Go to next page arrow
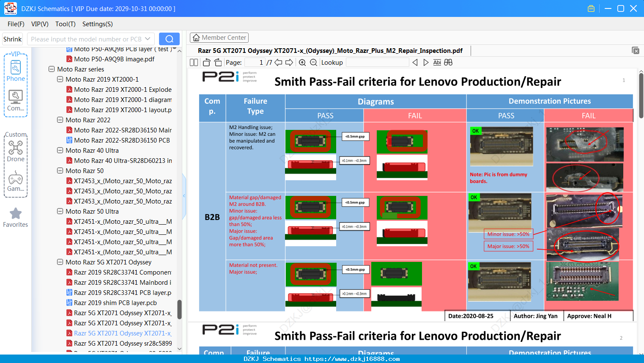Viewport: 644px width, 363px height. [x=289, y=63]
